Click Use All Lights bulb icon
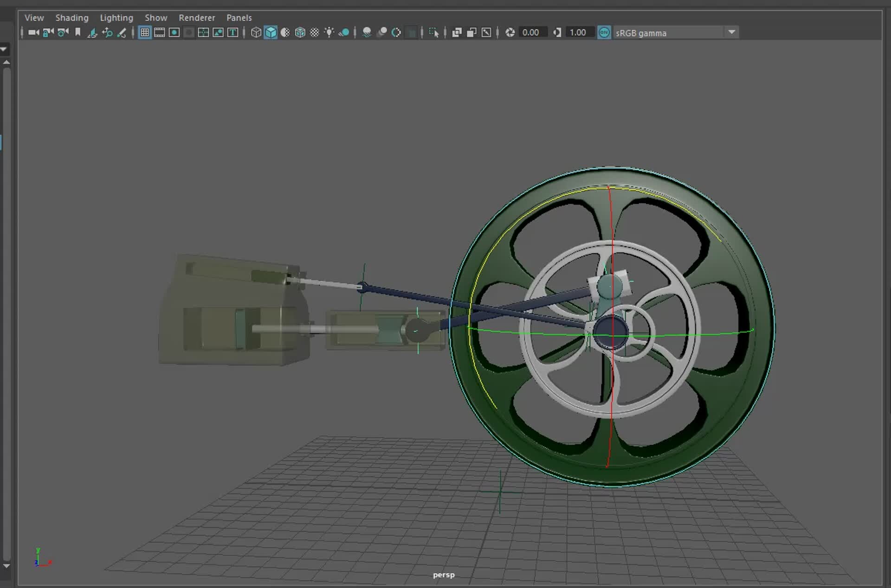This screenshot has width=891, height=588. coord(329,32)
